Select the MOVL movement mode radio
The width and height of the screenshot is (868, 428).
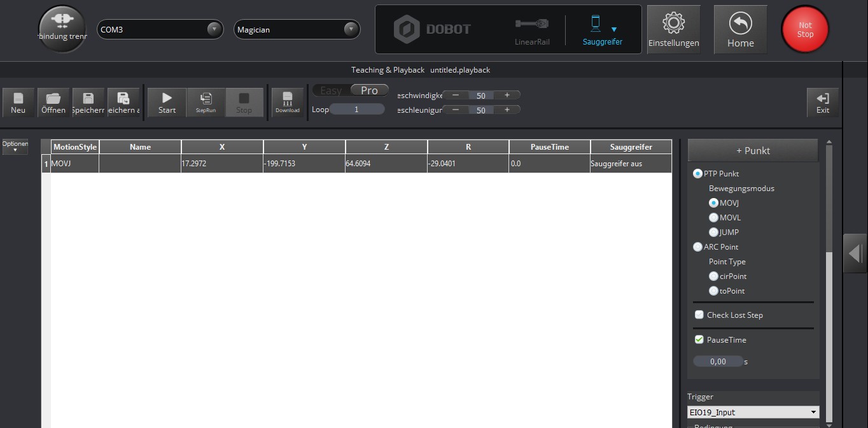pos(713,218)
